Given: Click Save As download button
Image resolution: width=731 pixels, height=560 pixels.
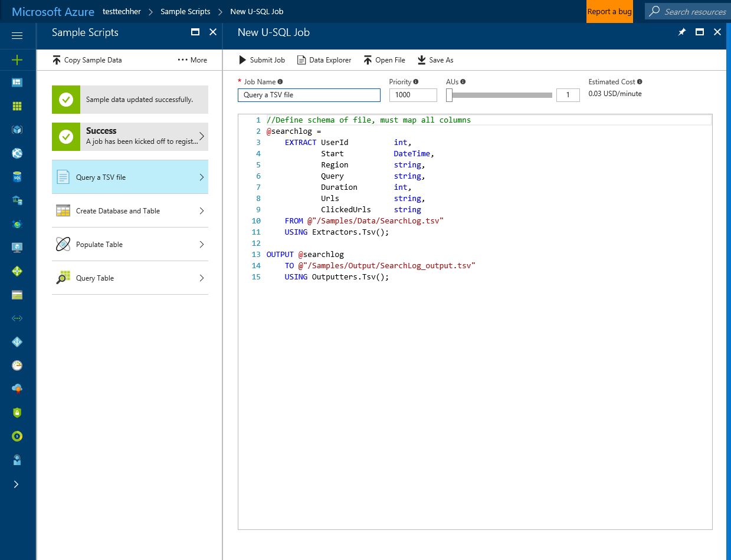Looking at the screenshot, I should (435, 60).
